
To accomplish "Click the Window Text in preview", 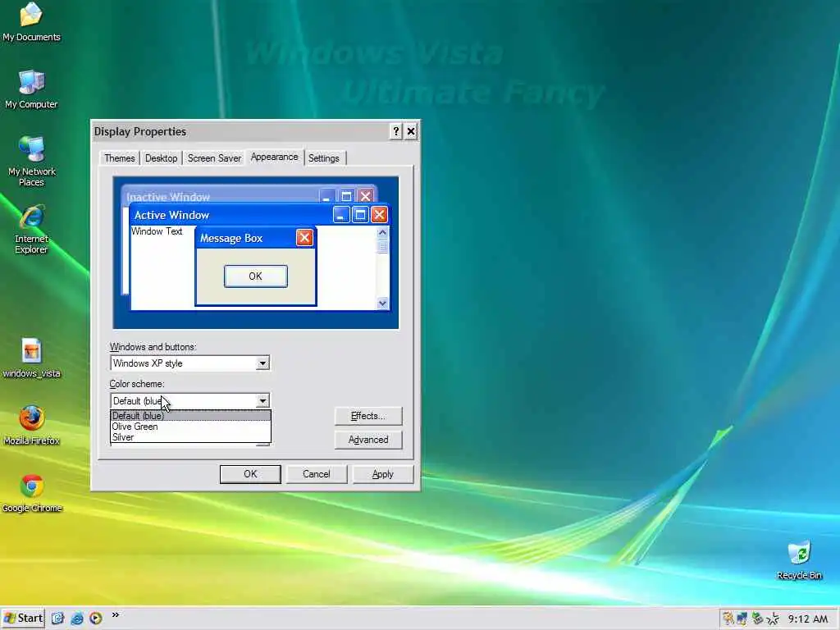I will (x=157, y=231).
